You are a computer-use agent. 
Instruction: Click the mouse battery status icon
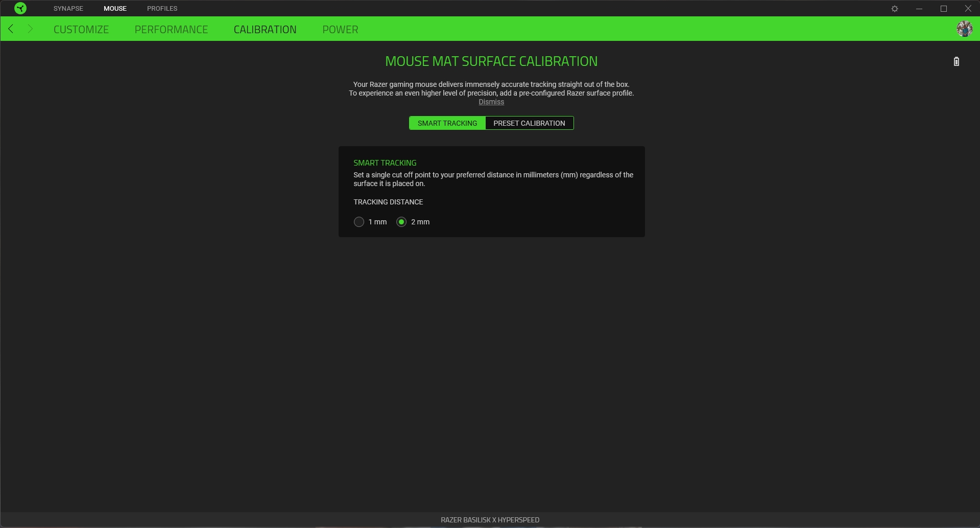point(957,61)
